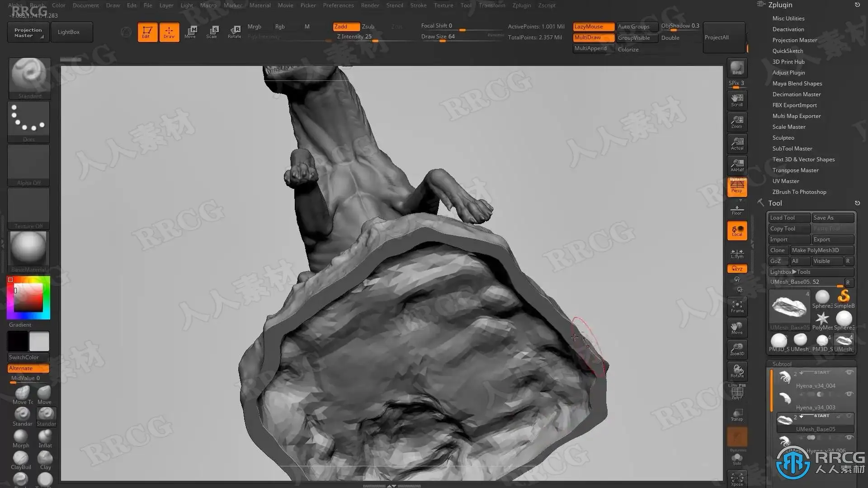The width and height of the screenshot is (868, 488).
Task: Toggle the Persp perspective button
Action: 737,187
